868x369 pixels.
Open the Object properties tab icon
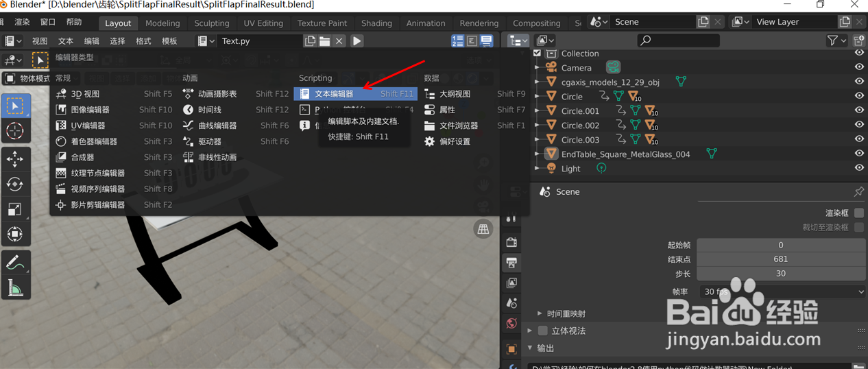pyautogui.click(x=511, y=349)
